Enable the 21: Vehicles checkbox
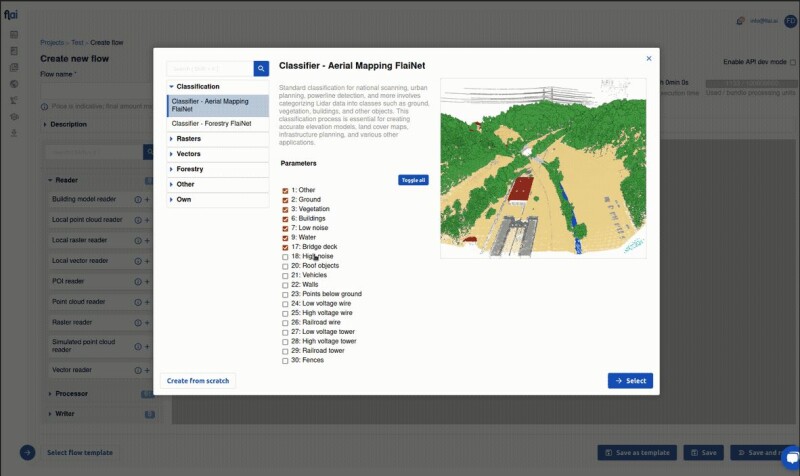 tap(285, 275)
